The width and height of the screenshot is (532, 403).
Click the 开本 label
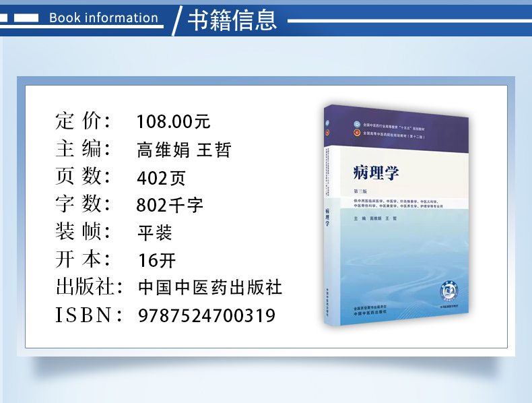(83, 259)
